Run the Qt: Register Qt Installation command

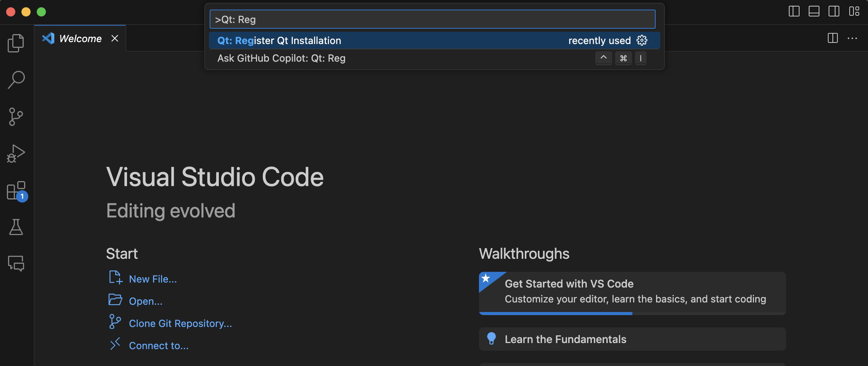pos(279,40)
